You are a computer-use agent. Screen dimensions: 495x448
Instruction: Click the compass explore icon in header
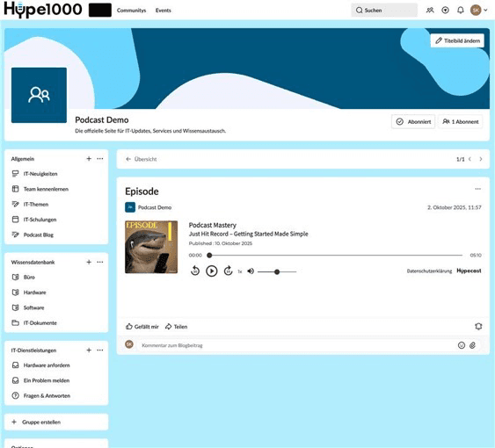coord(445,11)
